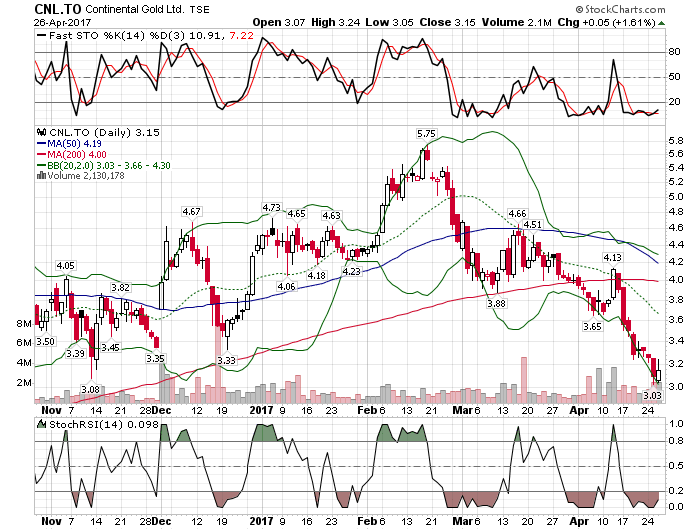Click the 80 level on stochastic axis
700x530 pixels.
point(674,52)
